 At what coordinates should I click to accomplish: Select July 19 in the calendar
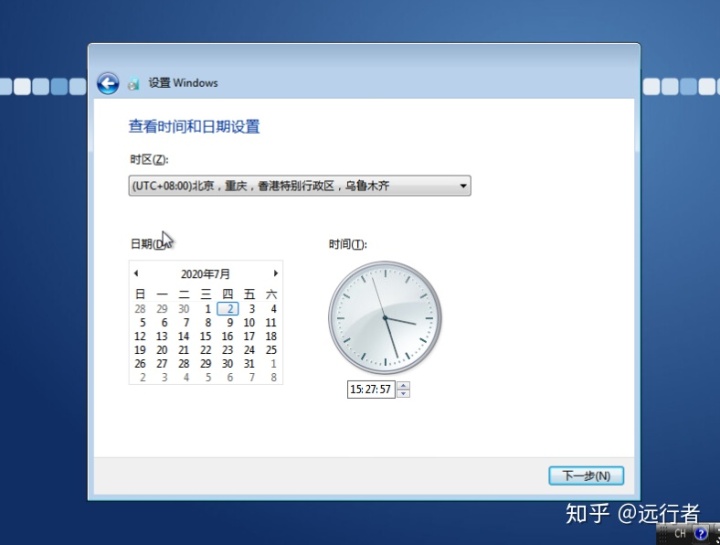(x=140, y=350)
